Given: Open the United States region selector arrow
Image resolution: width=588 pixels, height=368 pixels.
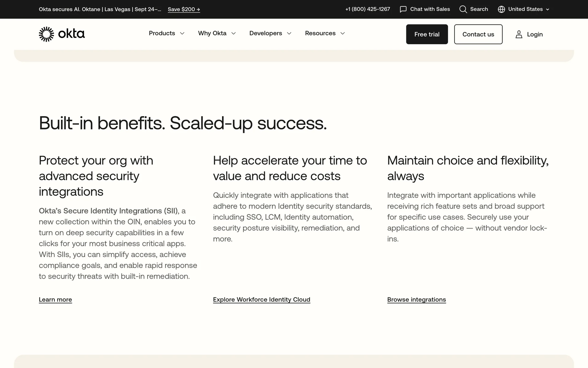Looking at the screenshot, I should point(548,10).
